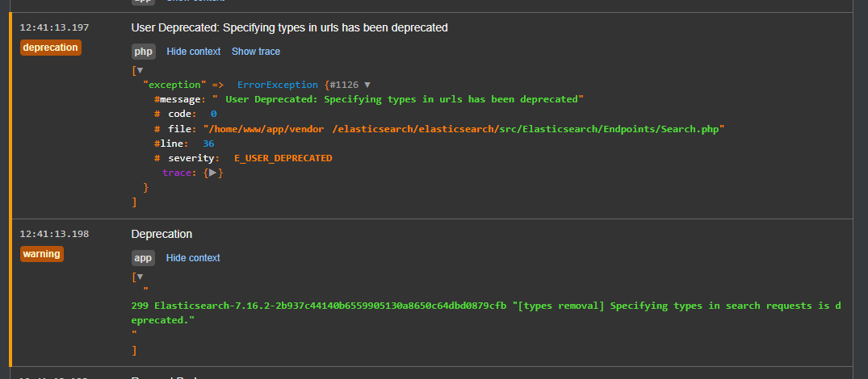
Task: Click the orange deprecation level badge
Action: click(50, 48)
